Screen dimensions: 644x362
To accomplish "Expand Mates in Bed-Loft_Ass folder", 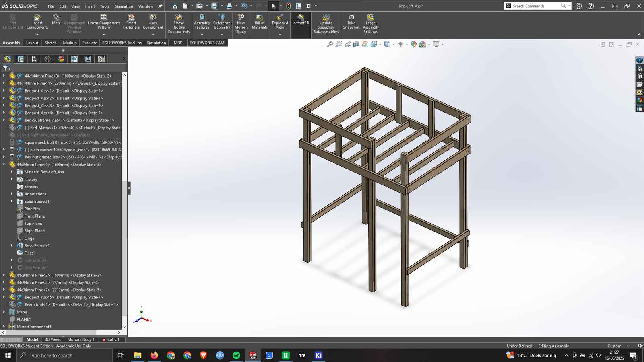I will point(12,172).
